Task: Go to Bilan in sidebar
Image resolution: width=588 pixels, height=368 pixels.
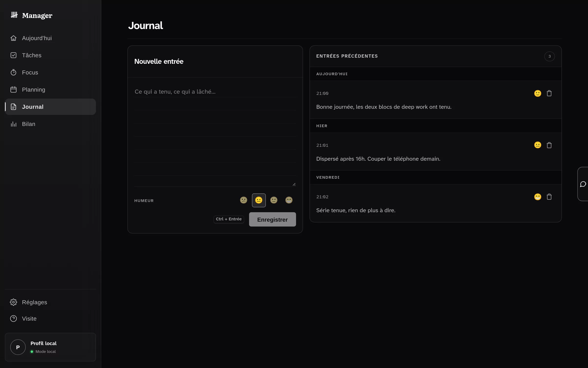Action: [50, 124]
